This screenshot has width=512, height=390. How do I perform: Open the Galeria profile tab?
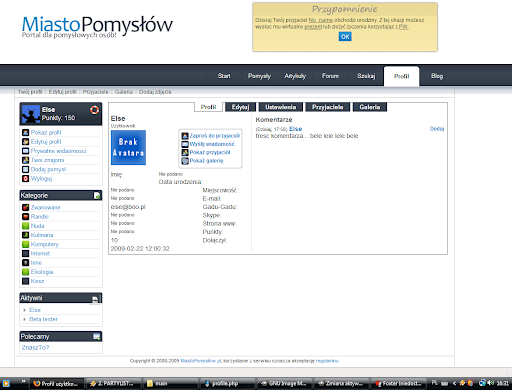pyautogui.click(x=370, y=107)
